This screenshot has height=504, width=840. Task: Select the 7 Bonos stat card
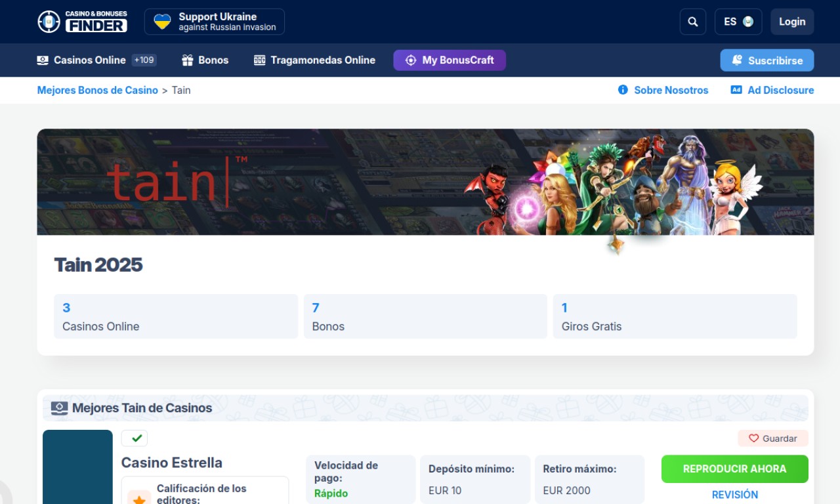[x=425, y=316]
